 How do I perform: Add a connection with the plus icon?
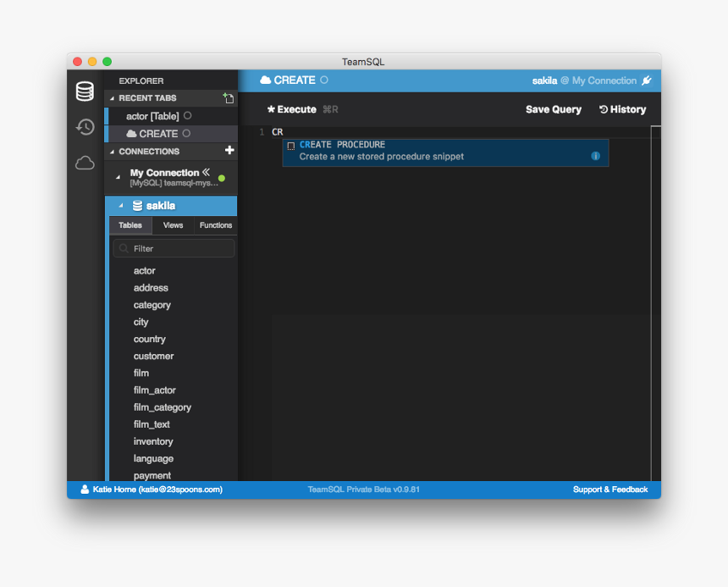coord(229,151)
